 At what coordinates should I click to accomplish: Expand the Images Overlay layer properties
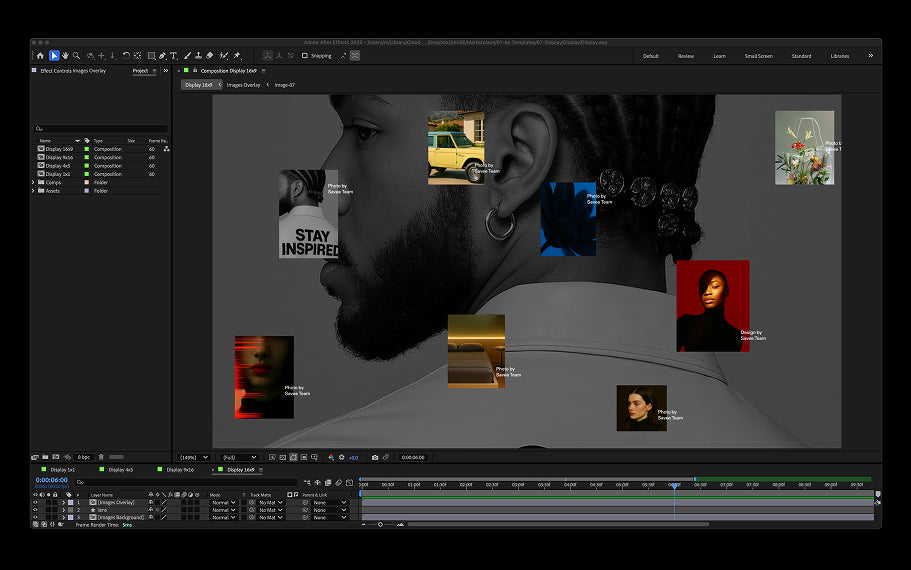[63, 502]
